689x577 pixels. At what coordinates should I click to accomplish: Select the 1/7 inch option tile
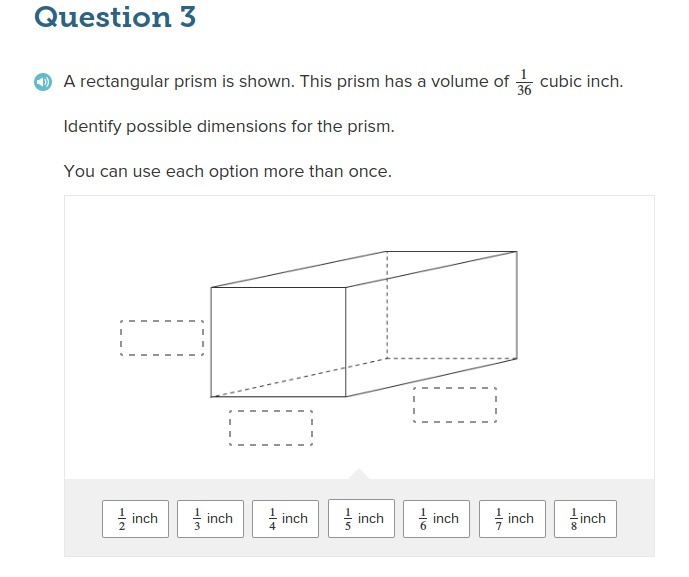coord(512,519)
